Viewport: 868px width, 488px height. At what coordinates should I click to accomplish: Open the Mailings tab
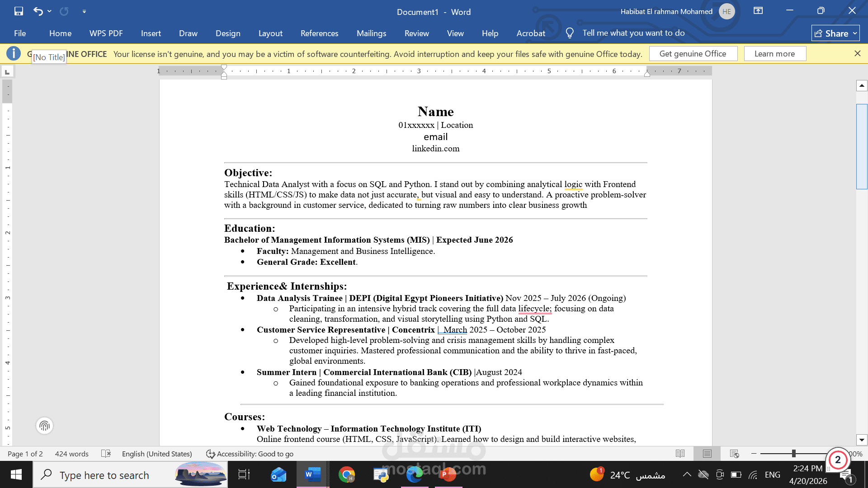coord(371,33)
